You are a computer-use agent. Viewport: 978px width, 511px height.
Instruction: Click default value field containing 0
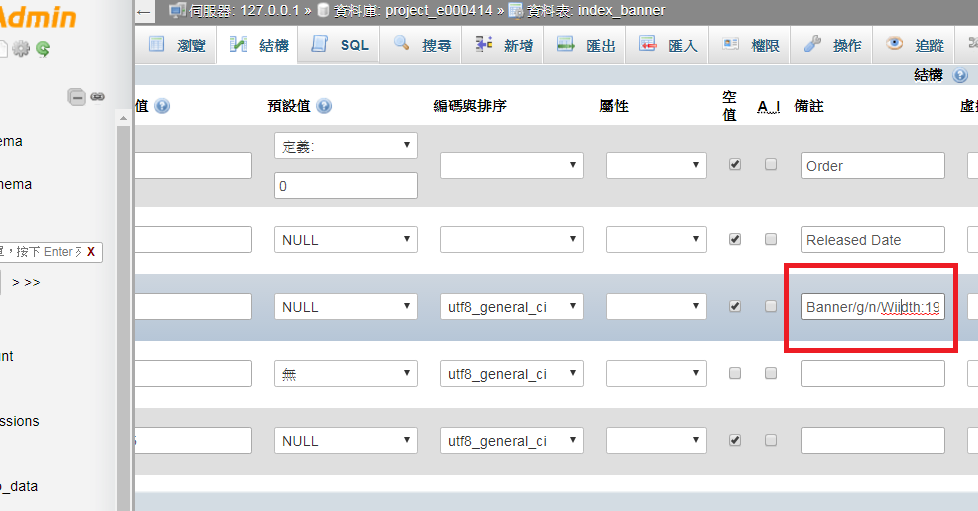[346, 186]
